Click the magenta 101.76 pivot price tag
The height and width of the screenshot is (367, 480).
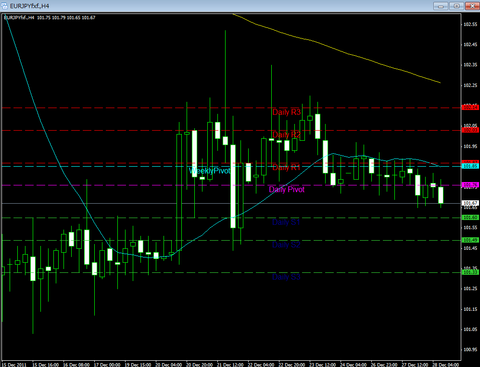tap(470, 185)
